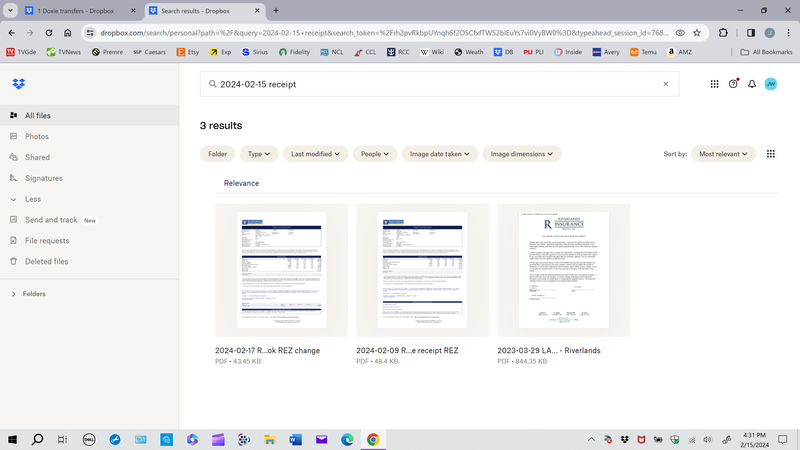Expand Image dimensions filter
This screenshot has height=450, width=800.
[522, 154]
